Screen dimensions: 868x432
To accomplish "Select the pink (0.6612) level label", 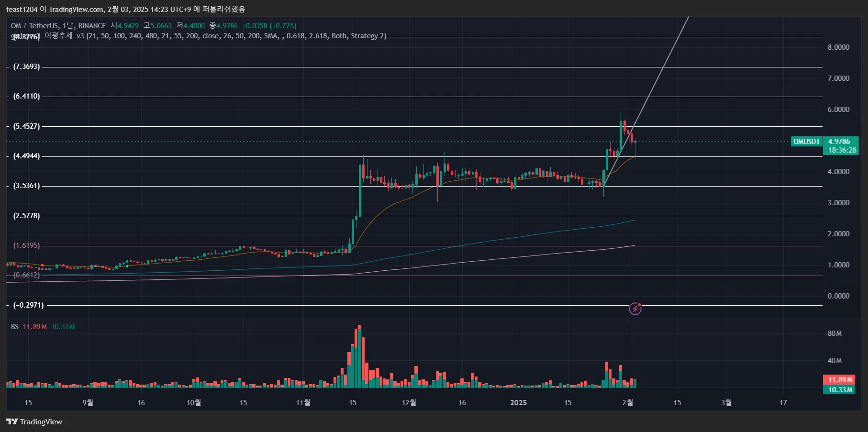I will 26,275.
